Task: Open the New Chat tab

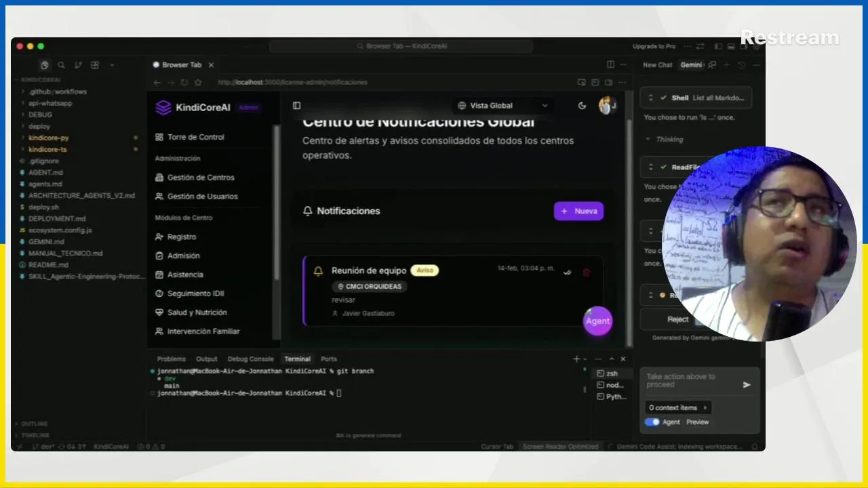Action: (657, 65)
